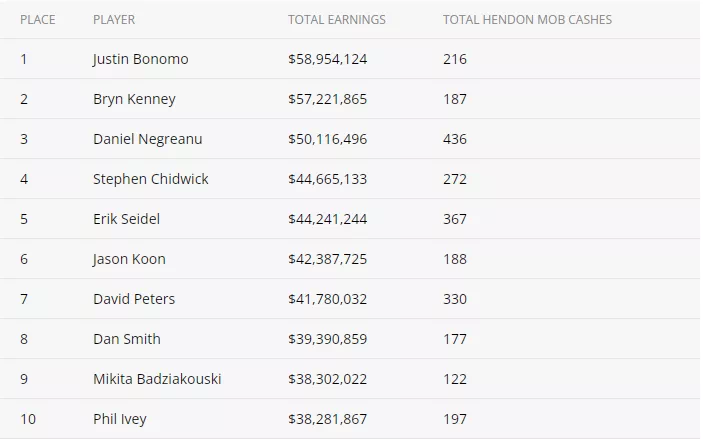This screenshot has height=439, width=703.
Task: Click the $38,281,867 earnings amount
Action: [327, 419]
